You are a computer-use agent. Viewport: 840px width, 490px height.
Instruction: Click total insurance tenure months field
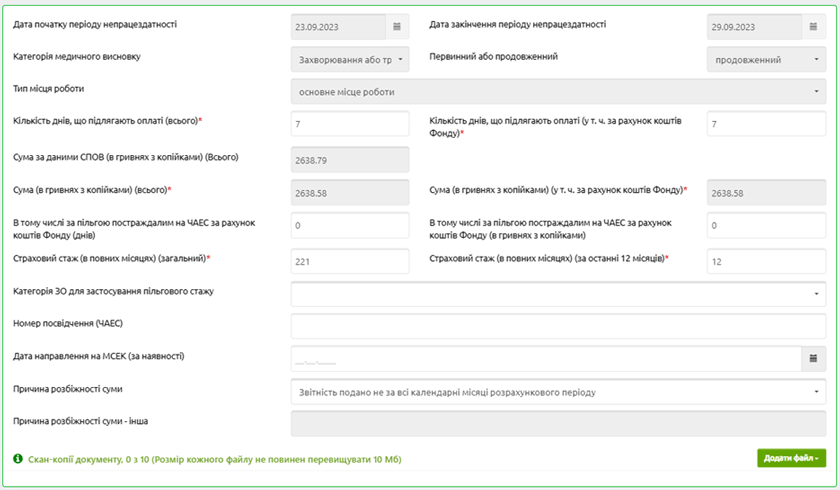(x=349, y=261)
